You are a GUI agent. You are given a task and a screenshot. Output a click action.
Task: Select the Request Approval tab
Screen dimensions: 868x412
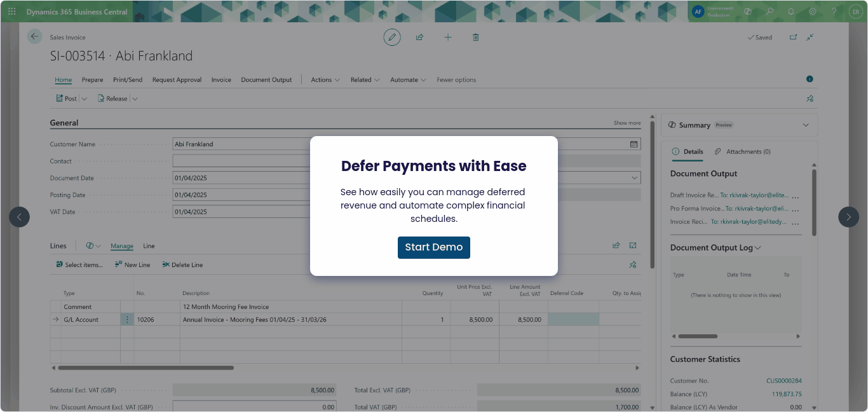click(x=177, y=80)
